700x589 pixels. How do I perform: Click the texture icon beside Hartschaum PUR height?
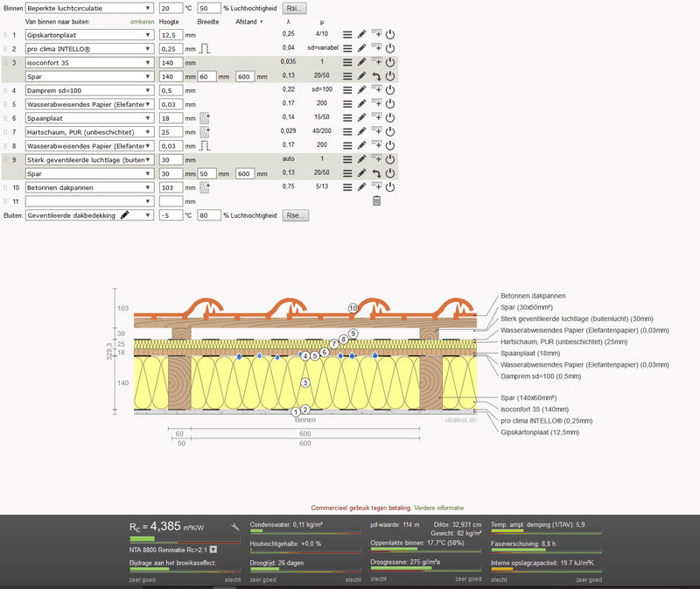(x=205, y=132)
